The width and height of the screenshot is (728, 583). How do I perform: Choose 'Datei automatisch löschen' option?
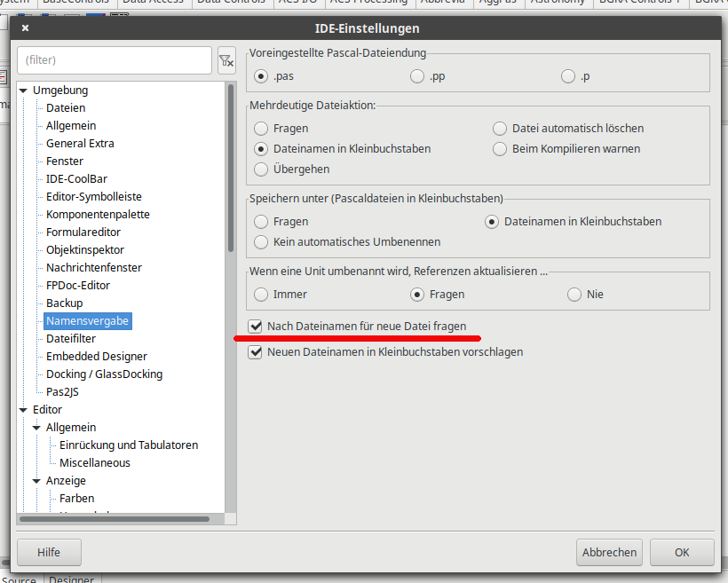[x=500, y=129]
